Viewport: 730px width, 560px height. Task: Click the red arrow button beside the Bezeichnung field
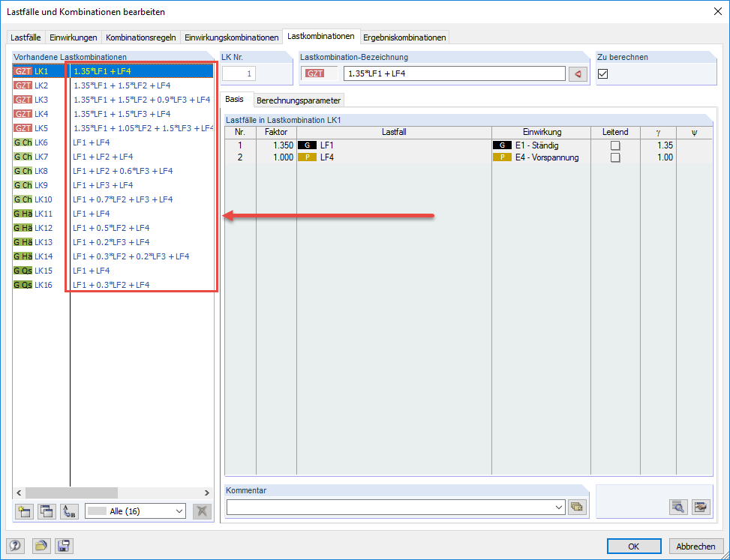578,74
